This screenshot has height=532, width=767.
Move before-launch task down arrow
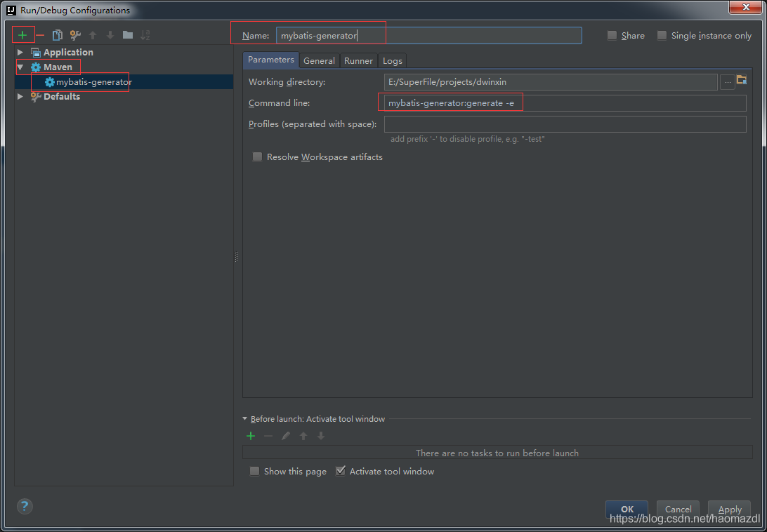[321, 436]
